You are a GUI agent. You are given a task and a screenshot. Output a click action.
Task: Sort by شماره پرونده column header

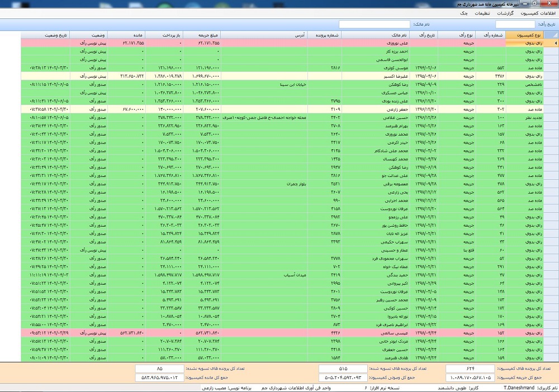pyautogui.click(x=324, y=35)
